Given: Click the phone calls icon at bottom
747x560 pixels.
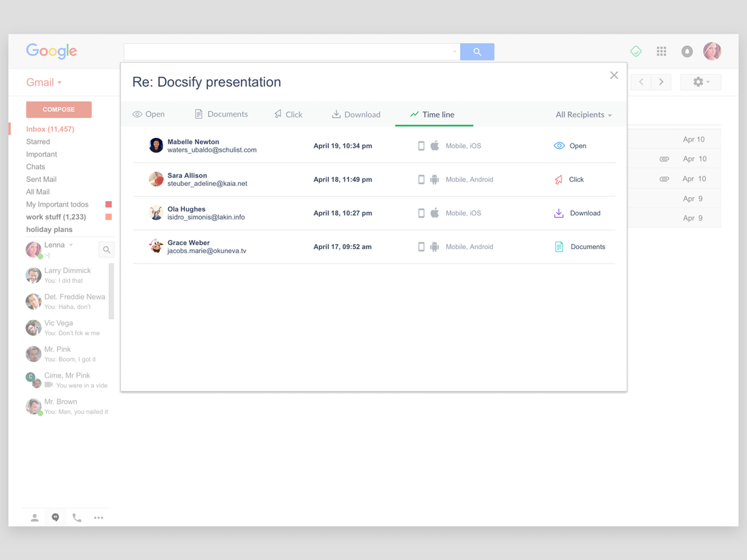Looking at the screenshot, I should pyautogui.click(x=77, y=517).
